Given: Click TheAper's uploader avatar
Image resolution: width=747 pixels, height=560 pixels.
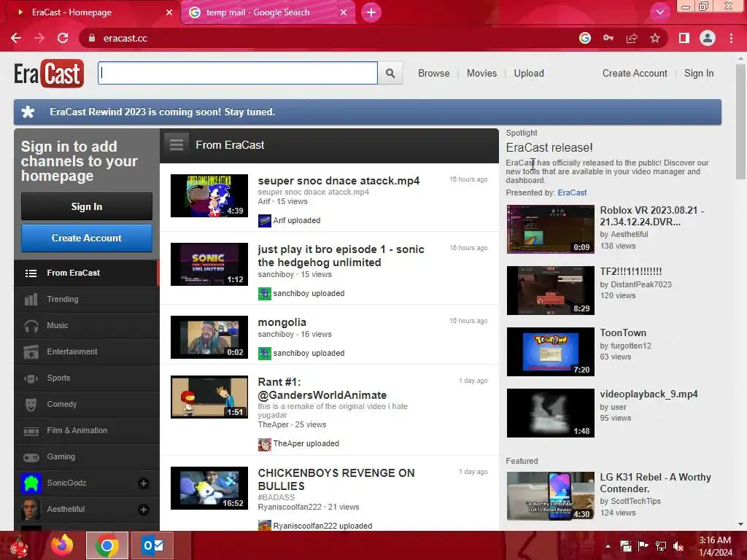Looking at the screenshot, I should coord(264,444).
